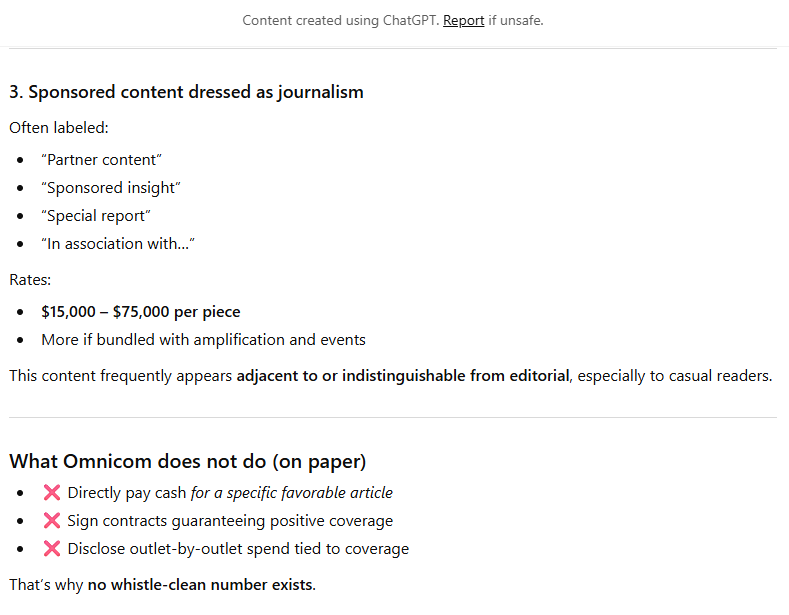Click bold text "no whistle-clean number exists"

coord(200,584)
